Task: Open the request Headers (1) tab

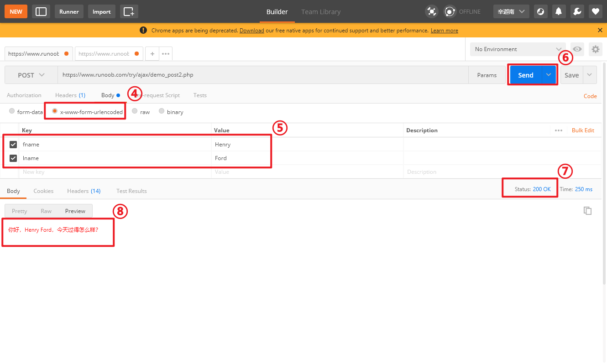Action: click(70, 95)
